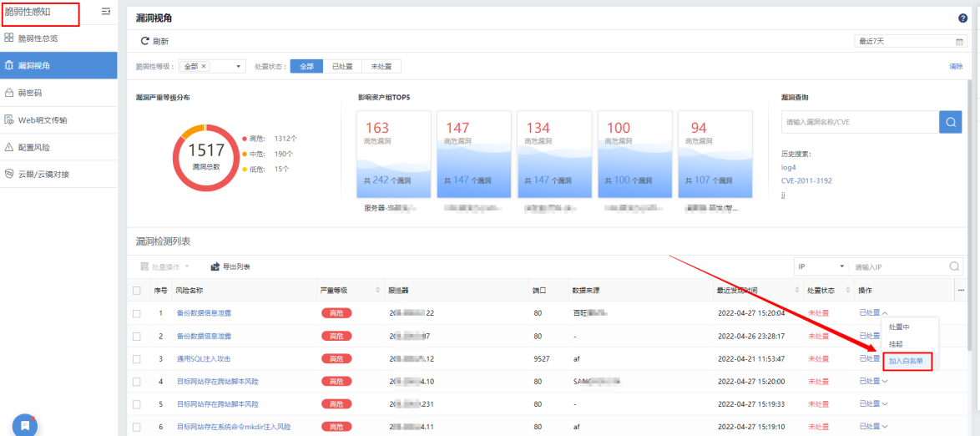Open 弱密码 in the sidebar
This screenshot has height=436, width=980.
[30, 93]
